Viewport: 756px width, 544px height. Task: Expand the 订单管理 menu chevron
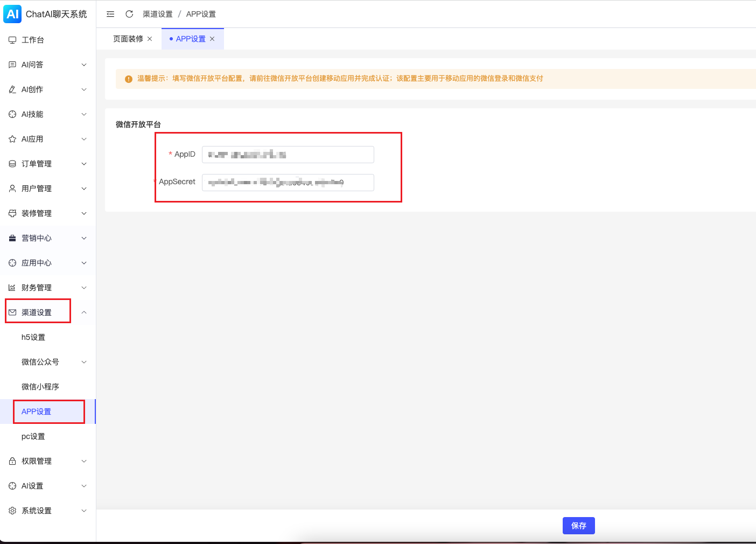(84, 164)
